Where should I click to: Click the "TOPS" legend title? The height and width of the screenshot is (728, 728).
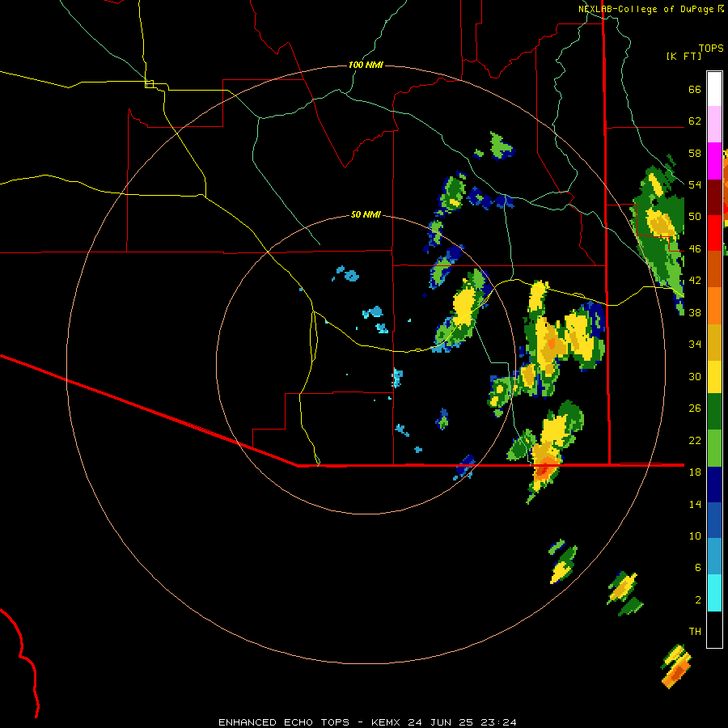[711, 49]
